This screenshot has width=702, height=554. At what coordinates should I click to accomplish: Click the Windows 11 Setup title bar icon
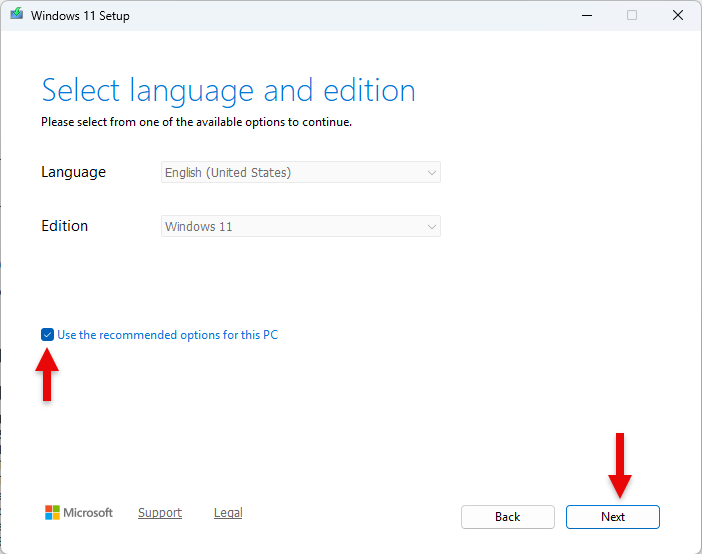(17, 14)
